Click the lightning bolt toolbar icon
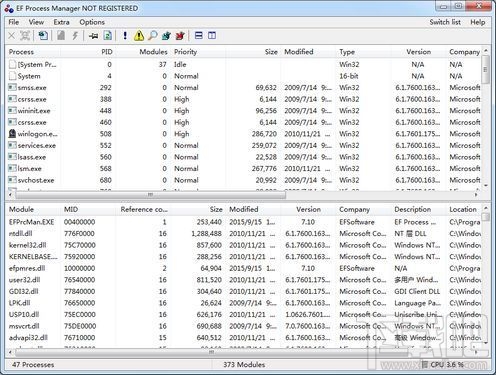This screenshot has width=496, height=375. click(x=75, y=35)
